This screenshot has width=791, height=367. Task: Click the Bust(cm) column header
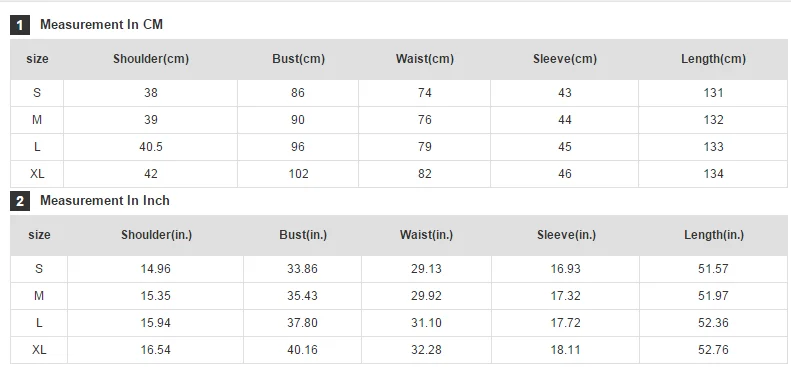pos(299,59)
